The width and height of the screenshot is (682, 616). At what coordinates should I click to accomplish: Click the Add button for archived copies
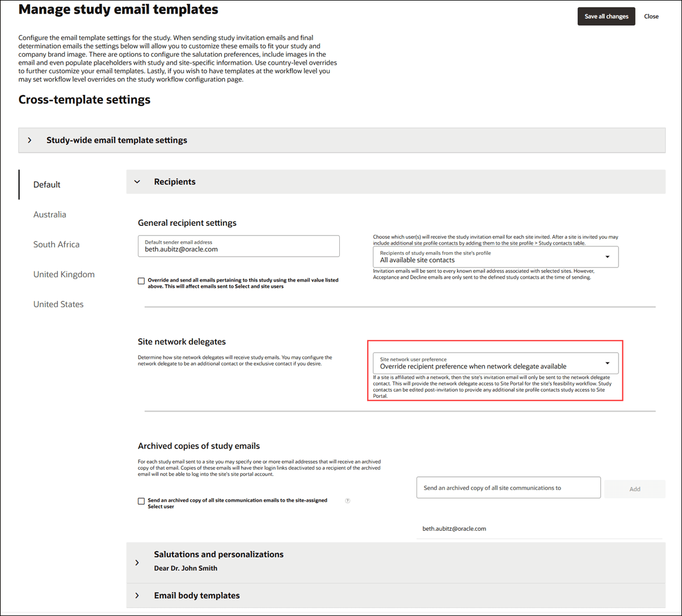[634, 488]
